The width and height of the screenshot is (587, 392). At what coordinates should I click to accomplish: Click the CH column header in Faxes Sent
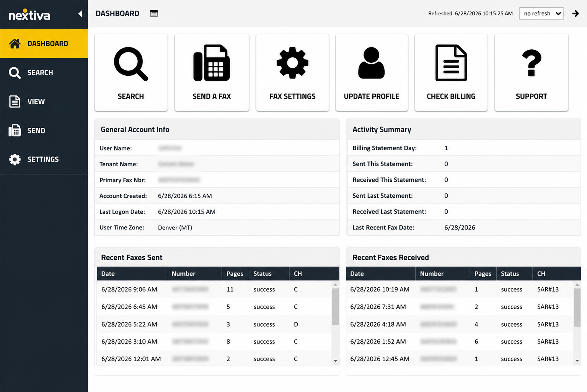[314, 274]
